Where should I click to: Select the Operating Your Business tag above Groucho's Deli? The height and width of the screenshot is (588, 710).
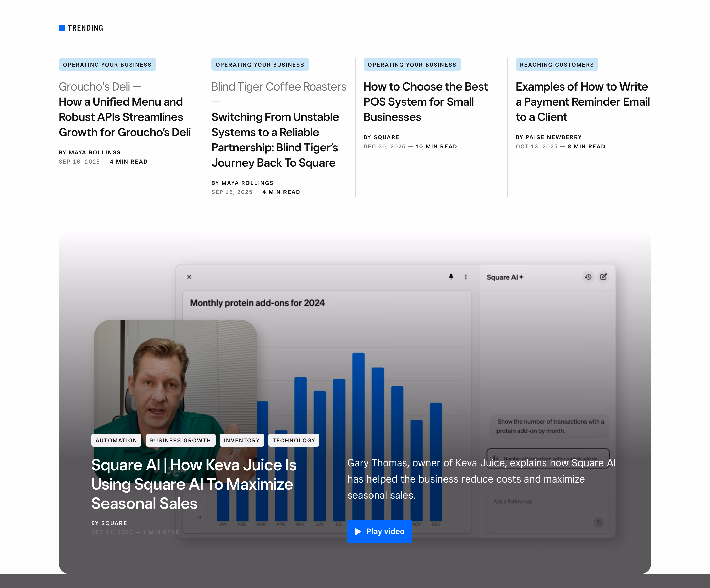coord(108,65)
